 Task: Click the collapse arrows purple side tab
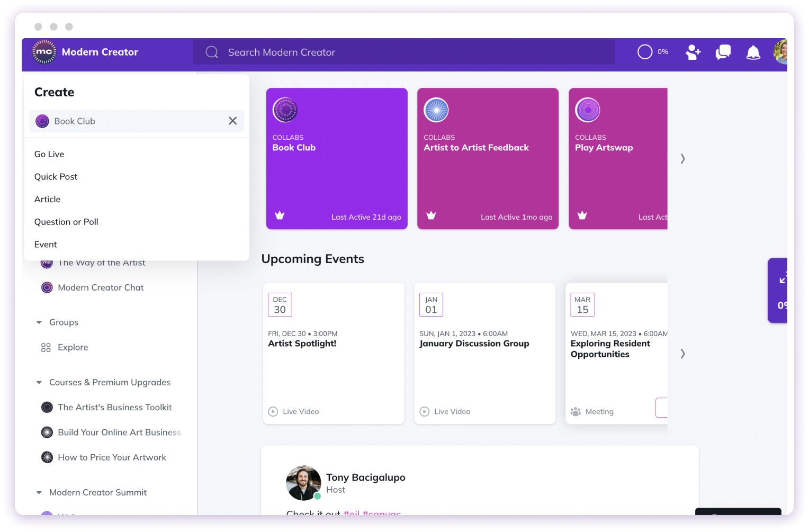point(782,278)
